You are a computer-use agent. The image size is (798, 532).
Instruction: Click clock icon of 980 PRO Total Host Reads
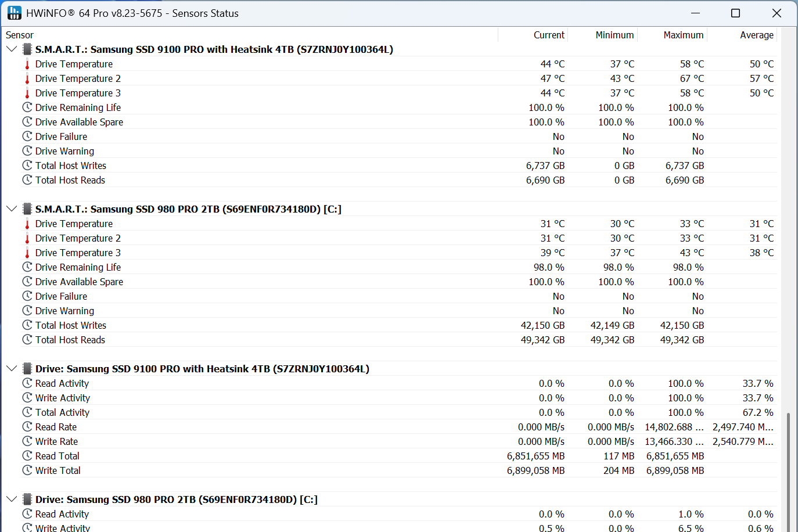coord(27,340)
